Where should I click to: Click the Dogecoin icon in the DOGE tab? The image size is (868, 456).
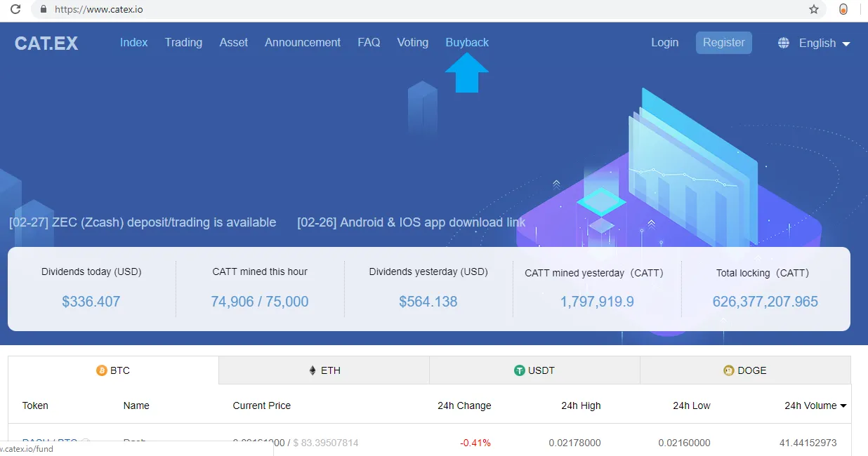click(x=729, y=370)
